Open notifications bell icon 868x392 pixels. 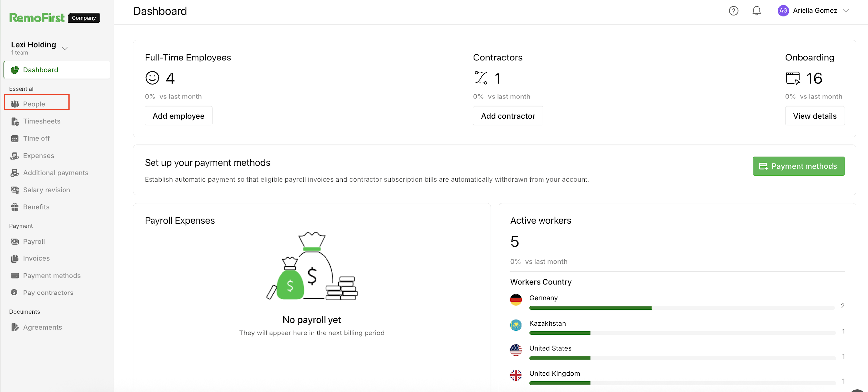point(757,11)
